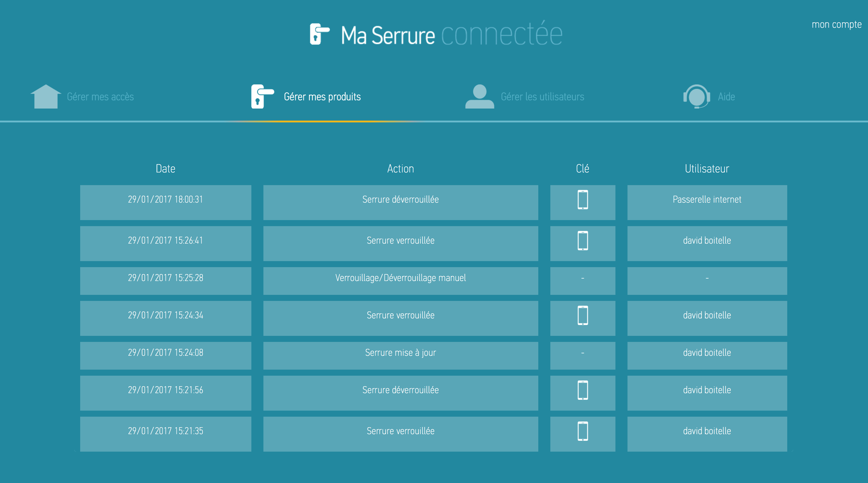Select date cell 29/01/2017 15:25:28
868x483 pixels.
[x=165, y=281]
